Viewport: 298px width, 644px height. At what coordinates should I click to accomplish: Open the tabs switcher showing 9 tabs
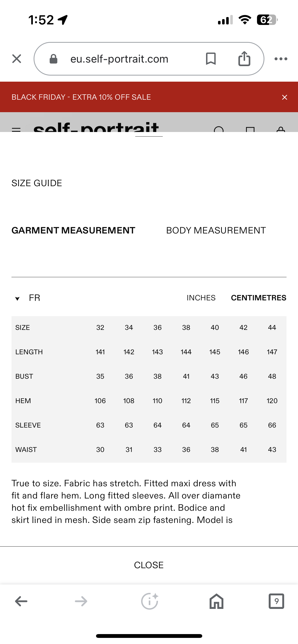click(276, 601)
